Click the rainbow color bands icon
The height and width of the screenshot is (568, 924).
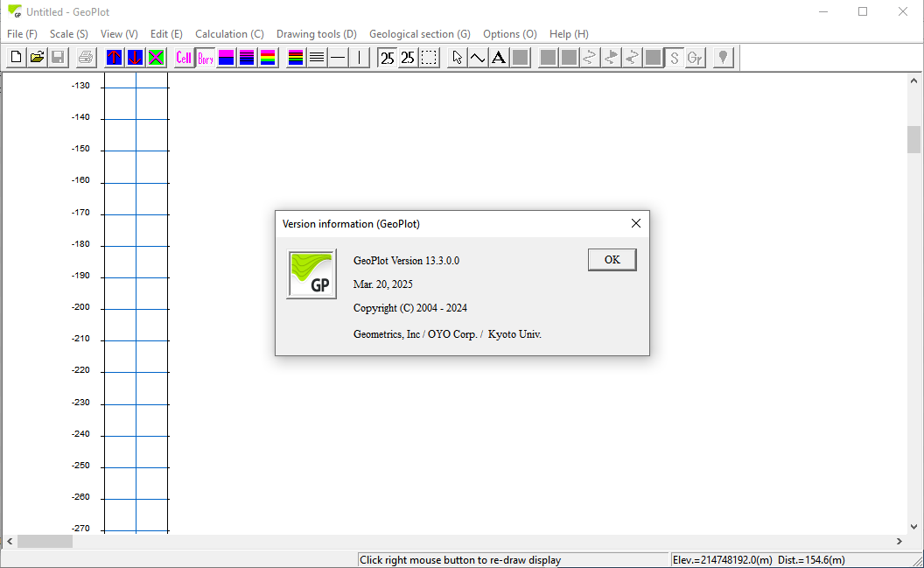268,58
